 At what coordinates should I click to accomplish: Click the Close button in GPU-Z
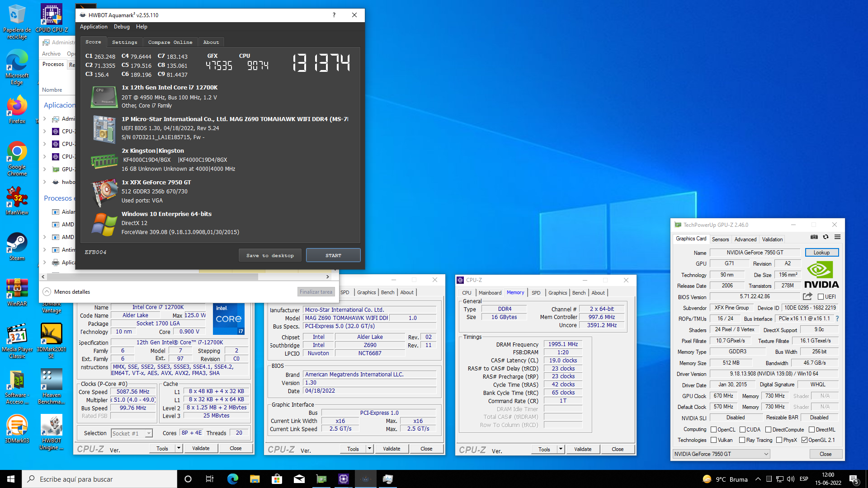tap(826, 454)
